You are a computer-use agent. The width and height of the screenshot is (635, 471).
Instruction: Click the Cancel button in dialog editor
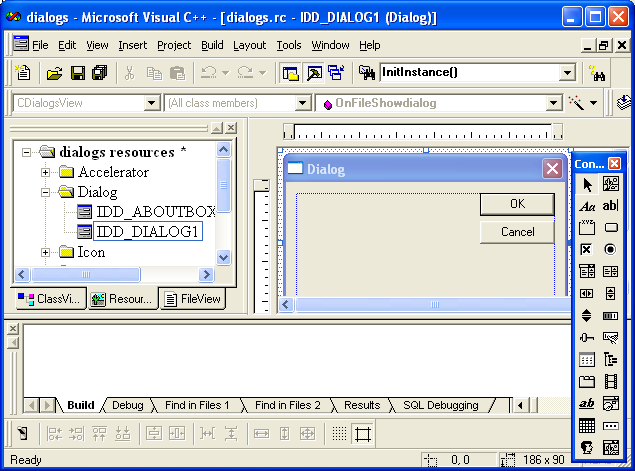point(517,232)
